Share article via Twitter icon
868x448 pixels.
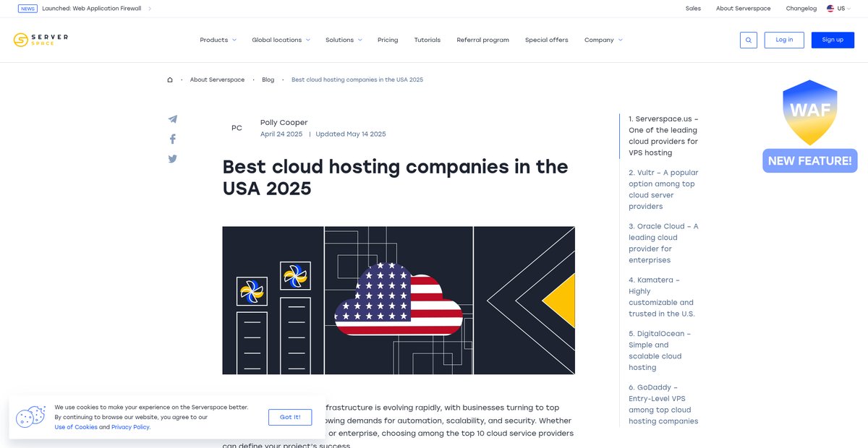172,159
